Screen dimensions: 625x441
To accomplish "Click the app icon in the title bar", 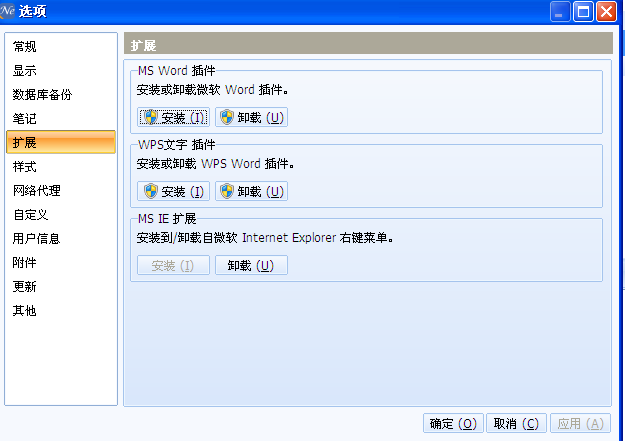I will point(12,12).
